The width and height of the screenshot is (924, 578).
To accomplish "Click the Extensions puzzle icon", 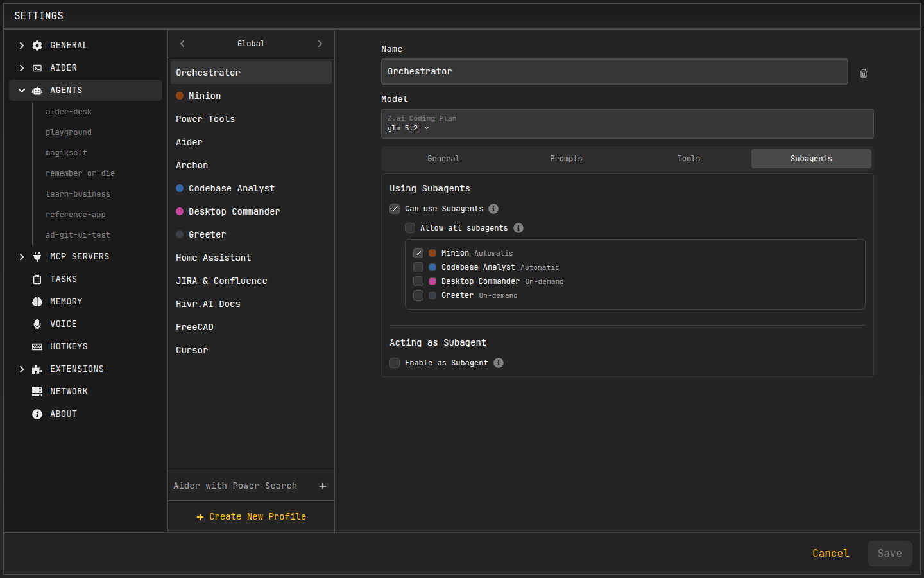I will [37, 369].
